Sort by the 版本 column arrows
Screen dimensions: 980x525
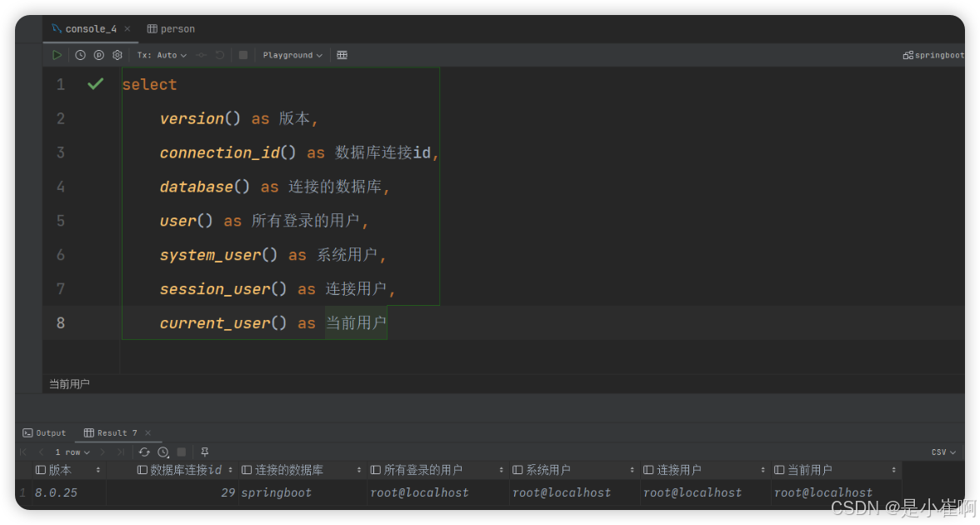point(98,470)
